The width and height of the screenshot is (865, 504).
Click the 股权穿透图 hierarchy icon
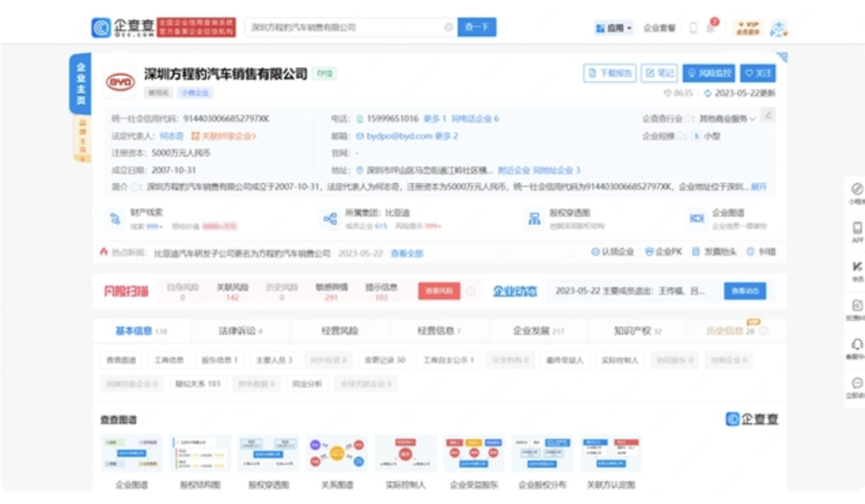click(534, 219)
